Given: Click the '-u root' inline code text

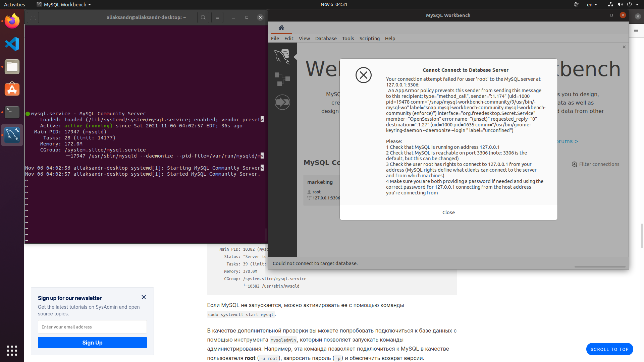Looking at the screenshot, I should pyautogui.click(x=269, y=358).
